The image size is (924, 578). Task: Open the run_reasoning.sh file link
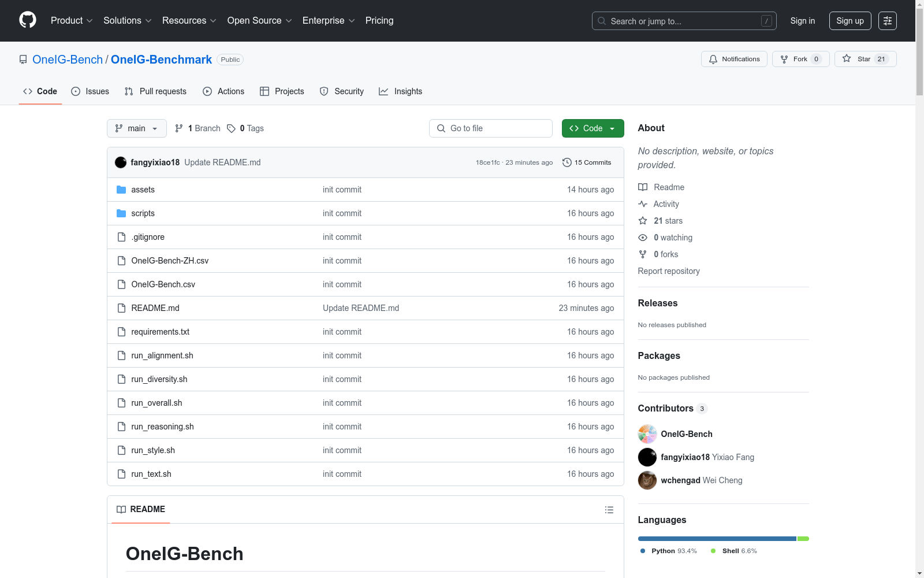tap(162, 427)
